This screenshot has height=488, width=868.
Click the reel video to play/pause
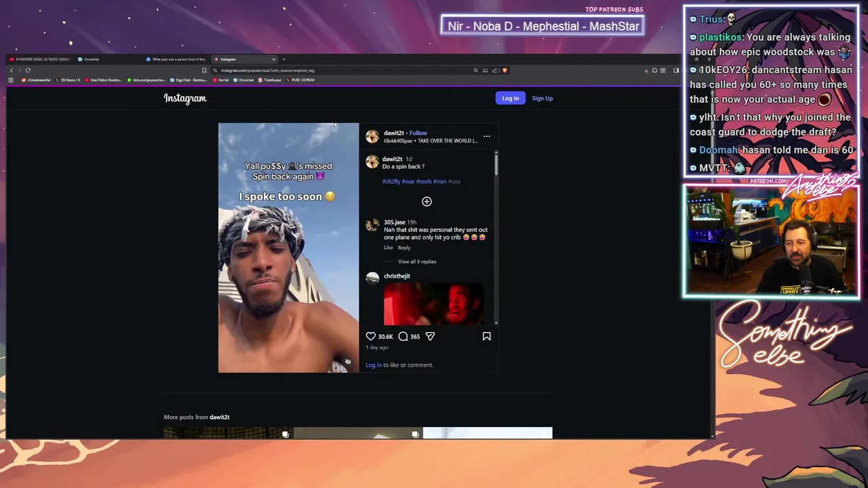[x=288, y=248]
